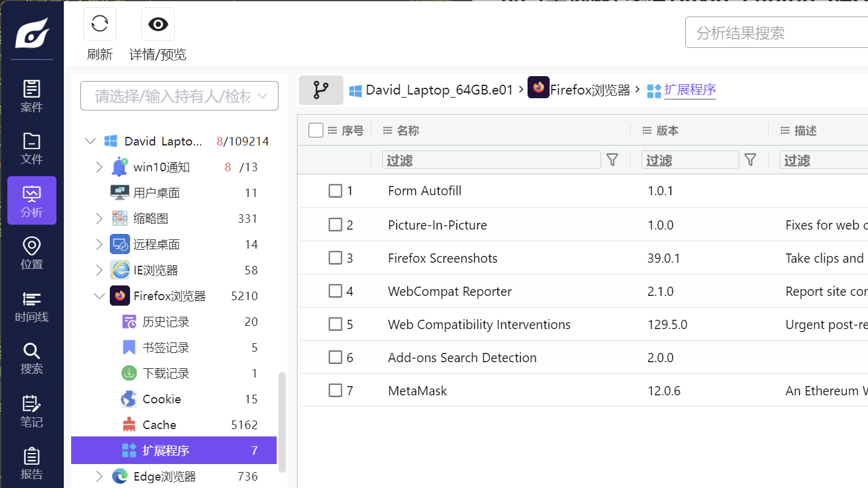Open the 持有人/检材 selection dropdown
The image size is (868, 488).
(x=179, y=96)
